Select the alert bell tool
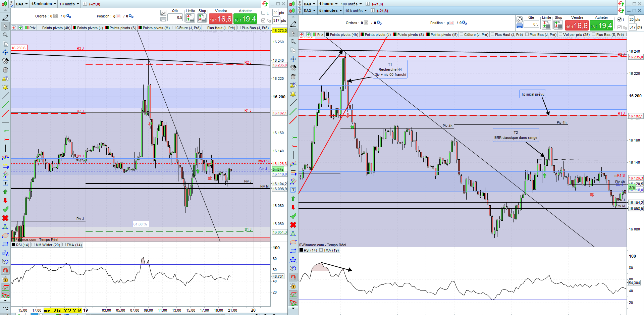The image size is (644, 315). 5,87
